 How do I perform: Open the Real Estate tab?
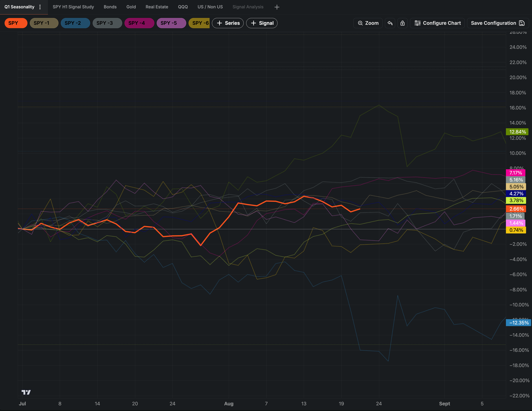(x=157, y=7)
